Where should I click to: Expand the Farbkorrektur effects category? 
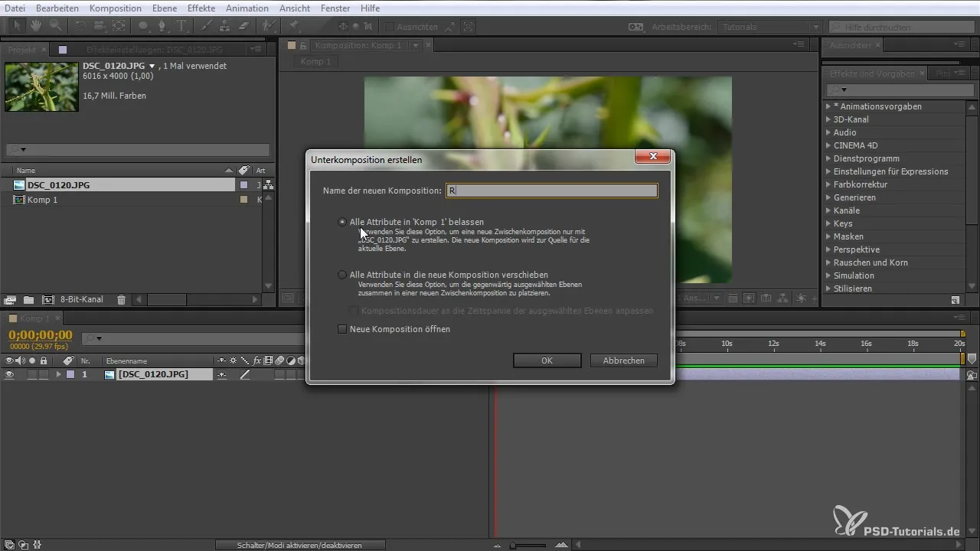tap(828, 184)
